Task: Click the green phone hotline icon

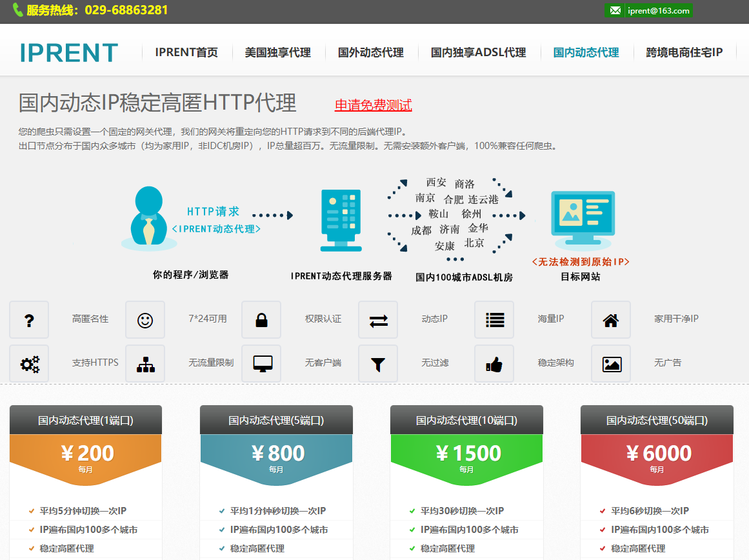Action: [x=17, y=10]
